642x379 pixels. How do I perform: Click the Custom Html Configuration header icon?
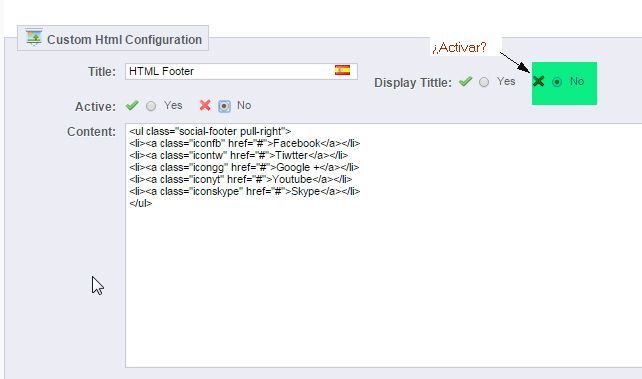click(34, 38)
